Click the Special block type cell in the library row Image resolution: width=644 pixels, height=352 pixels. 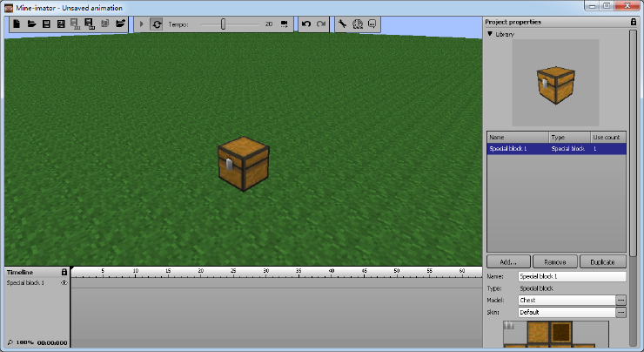click(568, 148)
